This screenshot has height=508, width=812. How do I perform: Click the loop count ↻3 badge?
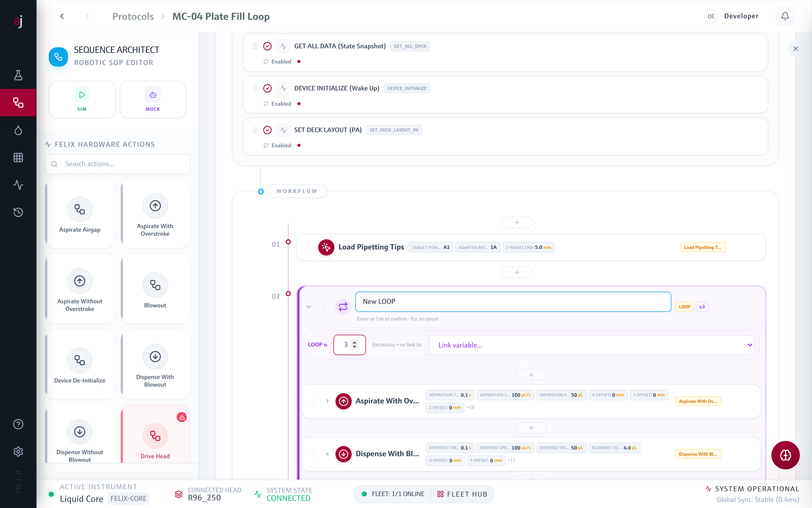702,307
